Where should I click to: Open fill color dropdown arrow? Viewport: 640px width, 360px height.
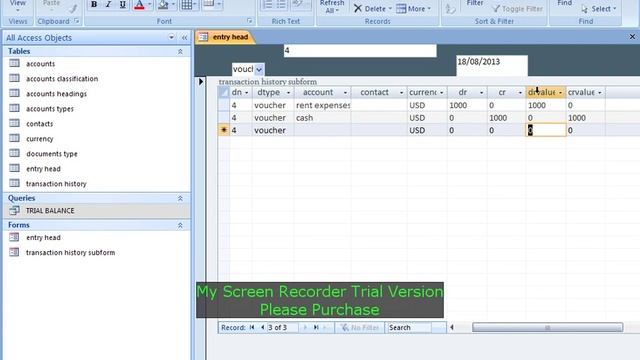(x=173, y=4)
